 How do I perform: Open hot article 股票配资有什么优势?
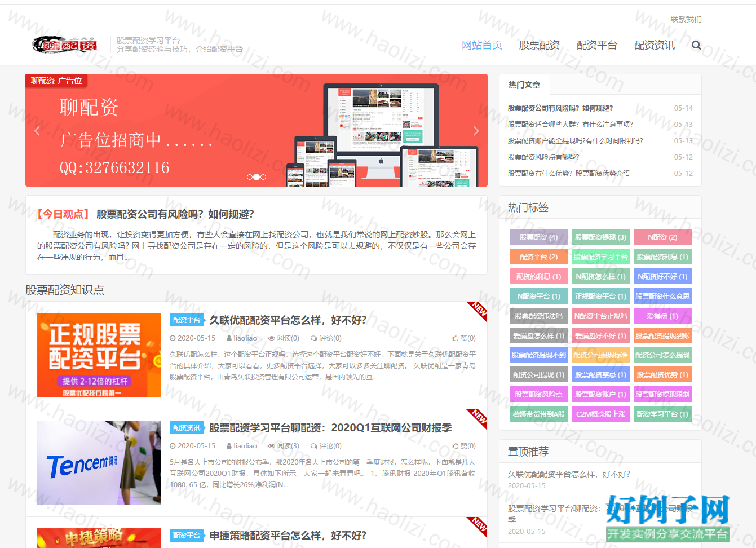click(x=569, y=174)
